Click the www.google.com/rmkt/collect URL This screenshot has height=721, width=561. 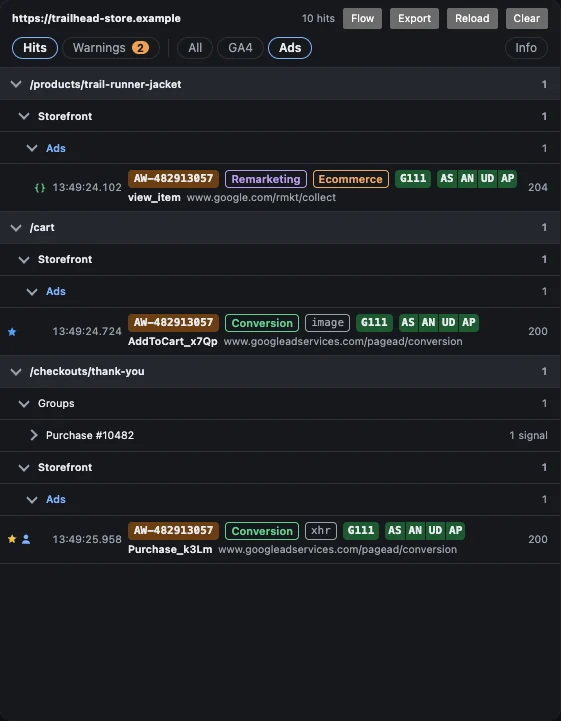click(x=261, y=198)
